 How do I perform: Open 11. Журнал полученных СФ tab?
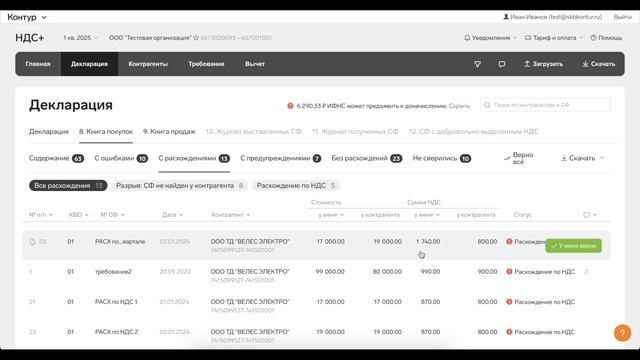click(x=355, y=131)
